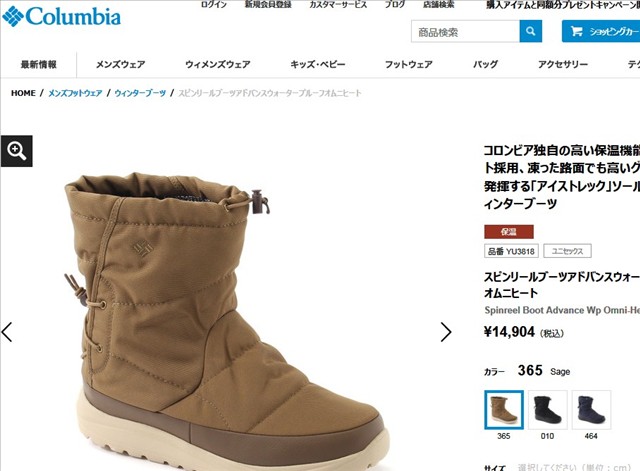
Task: Open the フットウェア menu
Action: [409, 64]
